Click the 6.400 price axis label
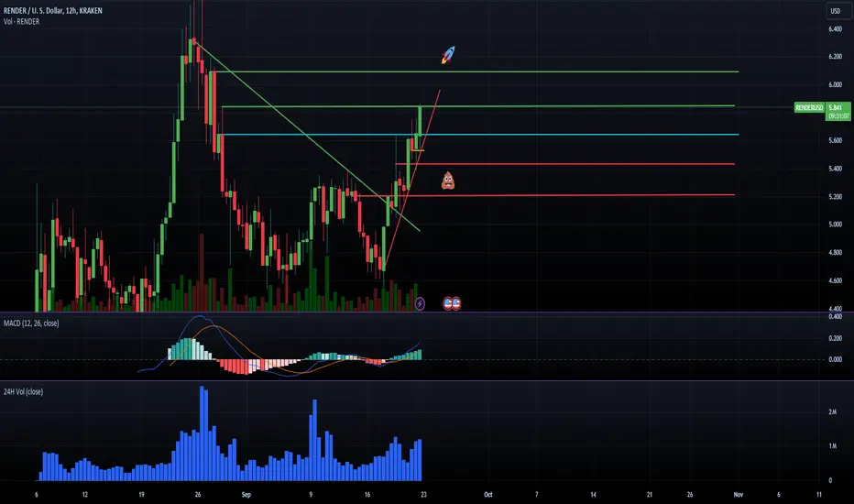854x504 pixels. coord(835,29)
